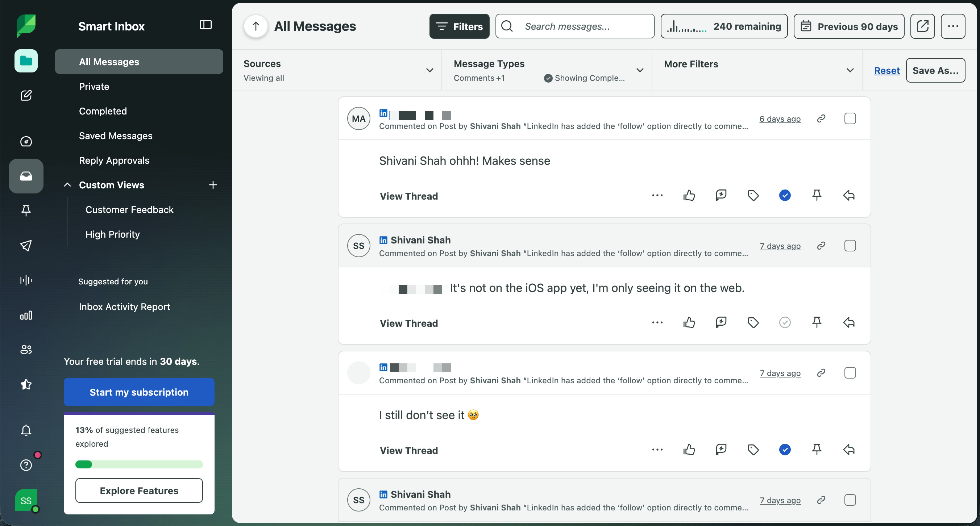Viewport: 980px width, 526px height.
Task: Open compose in new window icon
Action: 922,26
